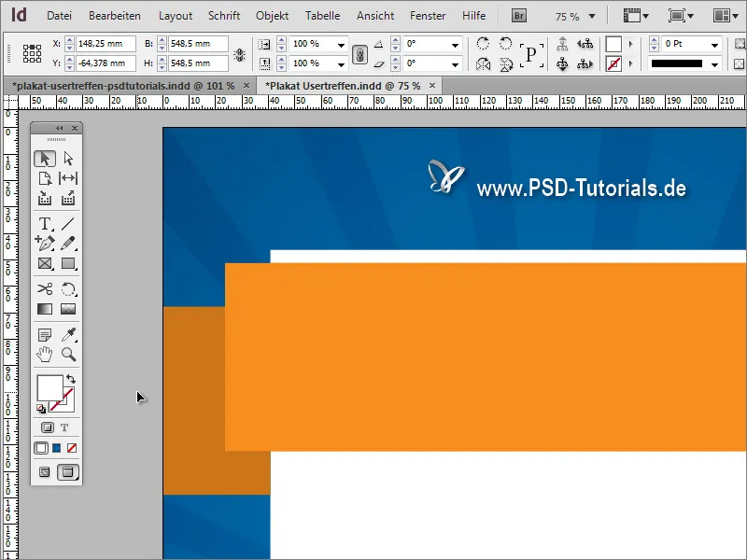Select the Direct Selection tool (white arrow)
The height and width of the screenshot is (560, 747).
click(68, 159)
